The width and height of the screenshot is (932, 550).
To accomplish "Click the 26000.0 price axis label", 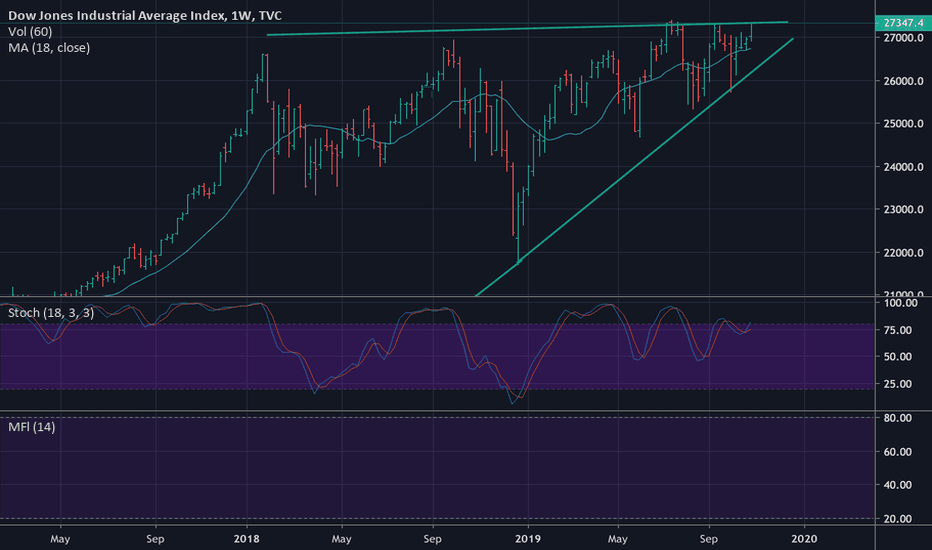I will point(903,81).
